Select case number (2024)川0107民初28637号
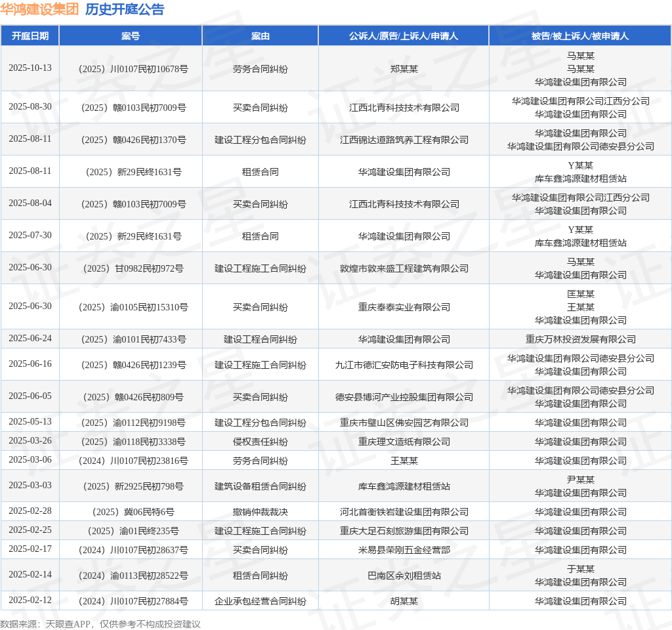 [133, 550]
